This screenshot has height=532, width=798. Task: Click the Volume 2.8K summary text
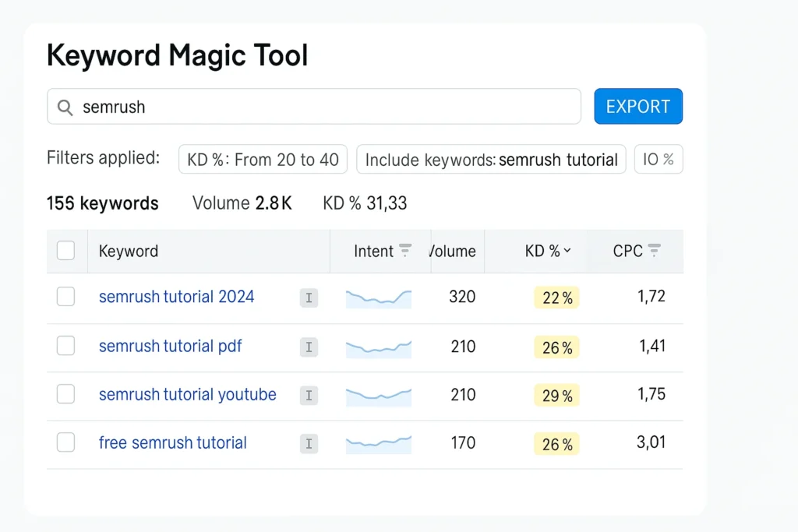coord(242,203)
